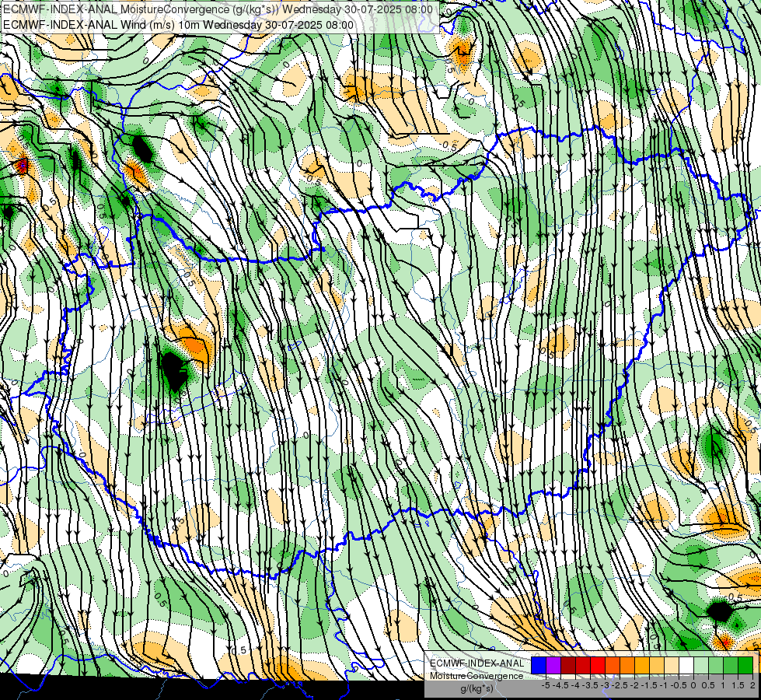Click ECMWF-INDEX-ANAL label inside the legend box
Viewport: 761px width, 700px height.
476,663
